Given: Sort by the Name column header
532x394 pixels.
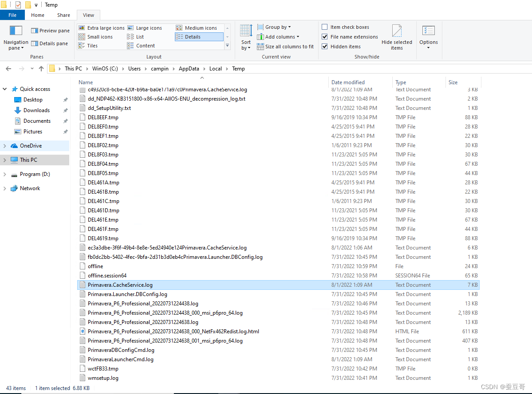Looking at the screenshot, I should pos(203,82).
